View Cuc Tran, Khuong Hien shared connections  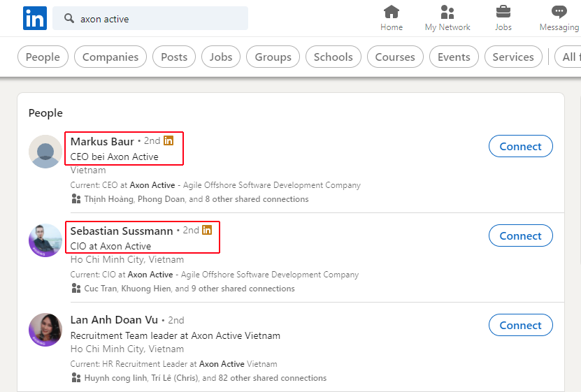click(189, 289)
